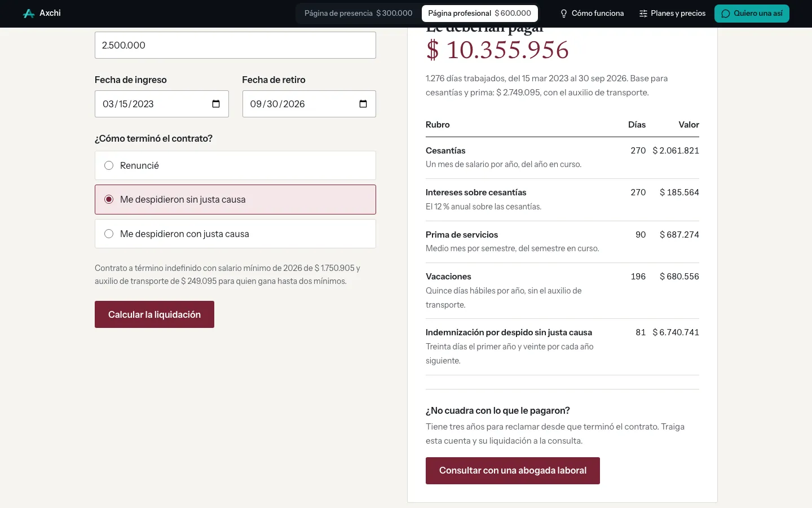812x508 pixels.
Task: Open the Cómo funciona section
Action: (592, 14)
